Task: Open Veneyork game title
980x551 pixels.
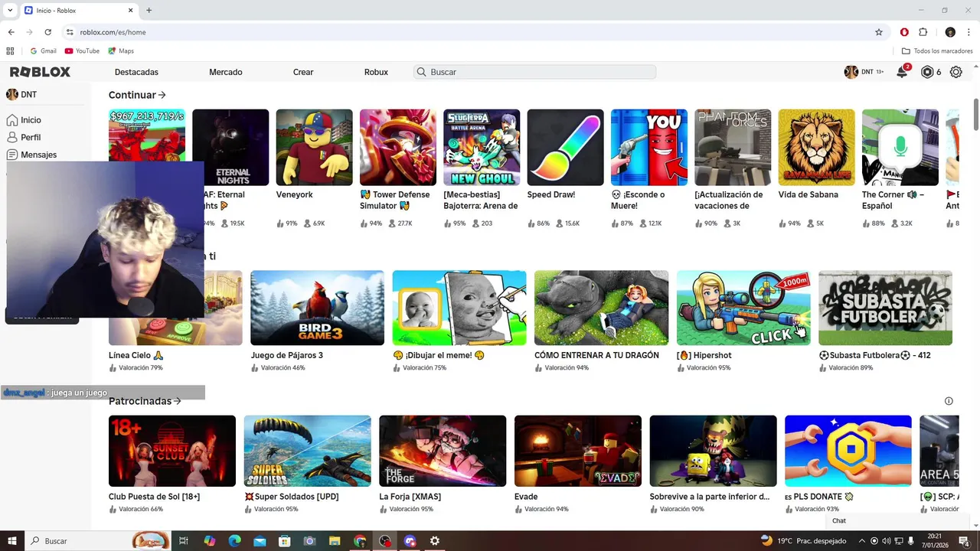Action: (295, 195)
